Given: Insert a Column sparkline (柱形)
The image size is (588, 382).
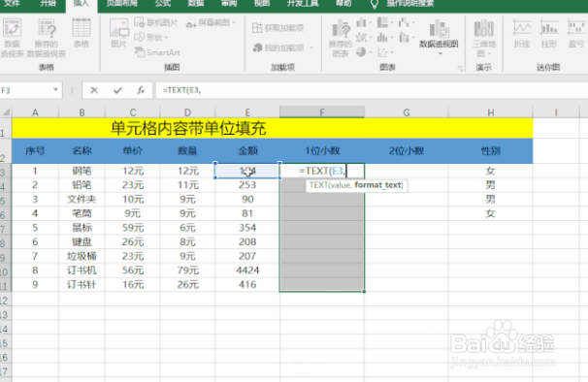Looking at the screenshot, I should point(549,34).
